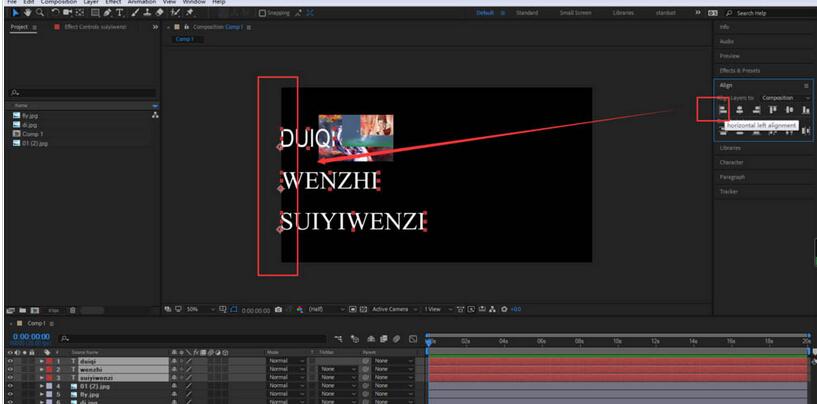The image size is (817, 404).
Task: Select the Horizontal Type tool
Action: point(118,13)
